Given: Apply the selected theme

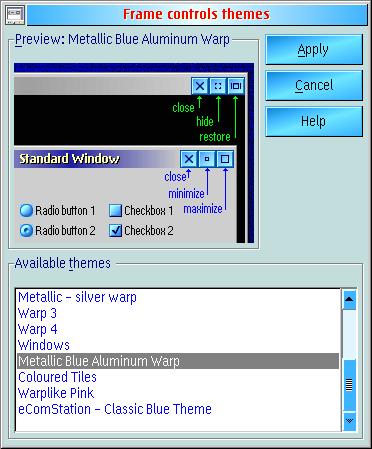Looking at the screenshot, I should [314, 50].
